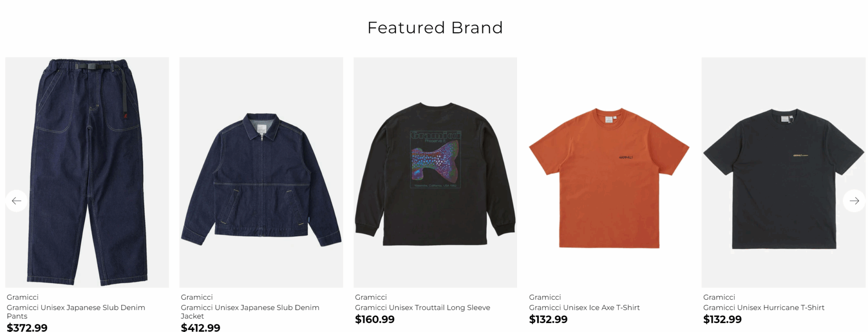The height and width of the screenshot is (332, 868).
Task: Click the $412.99 denim jacket price
Action: click(x=200, y=327)
